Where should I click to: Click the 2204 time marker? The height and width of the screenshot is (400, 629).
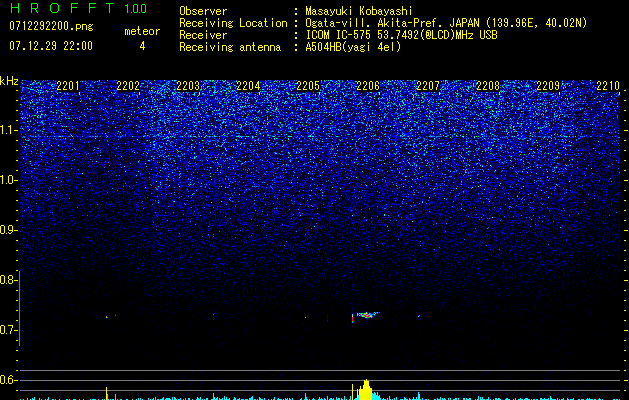[x=248, y=86]
